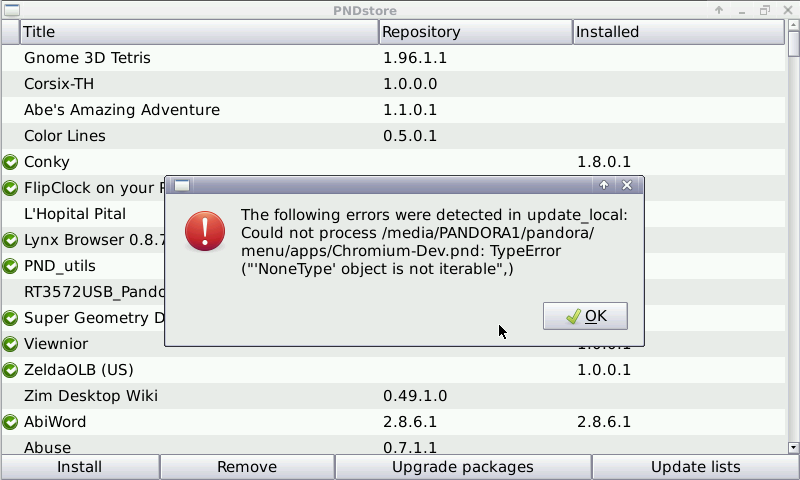Open the error dialog's window menu icon

[x=182, y=185]
